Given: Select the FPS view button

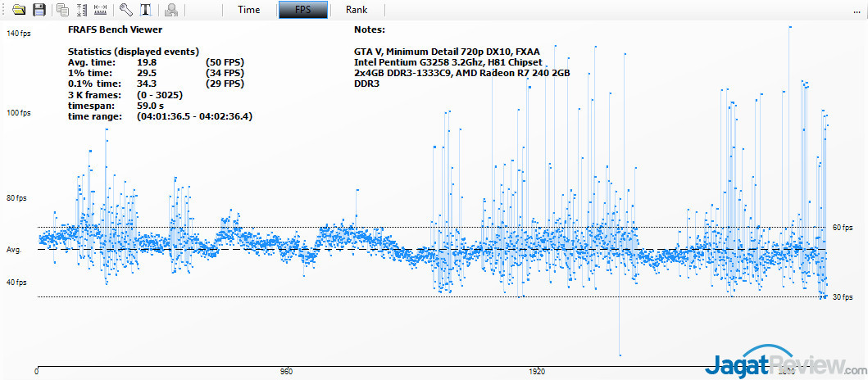Looking at the screenshot, I should click(303, 10).
